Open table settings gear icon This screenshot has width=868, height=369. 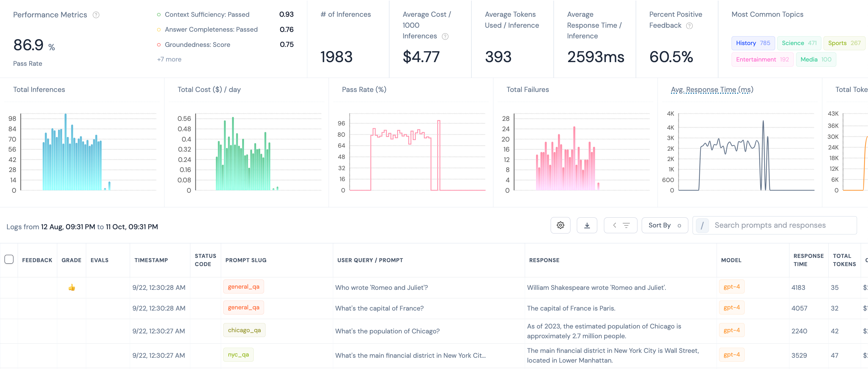tap(560, 225)
